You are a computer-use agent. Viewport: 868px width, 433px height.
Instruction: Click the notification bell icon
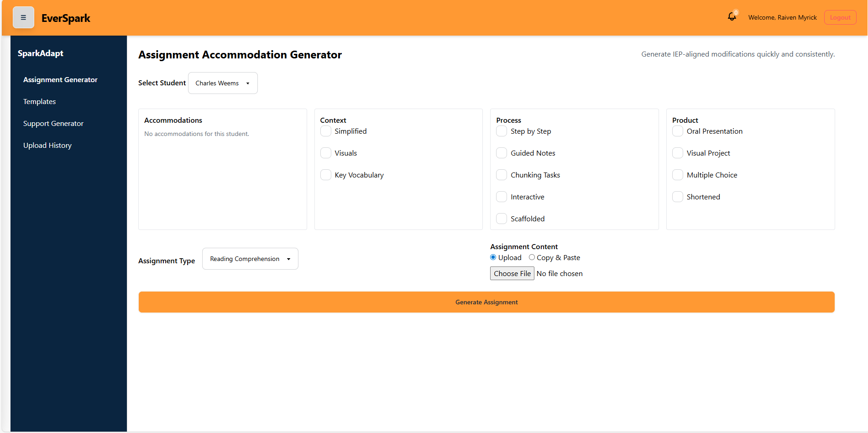(x=732, y=16)
